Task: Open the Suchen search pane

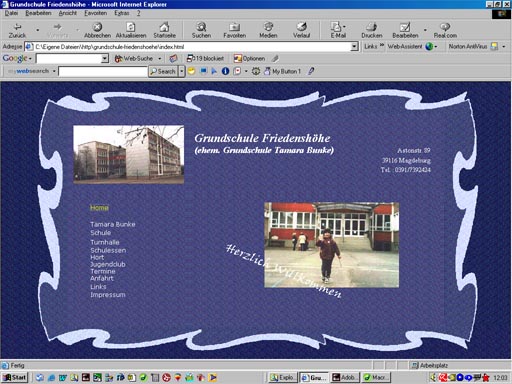Action: click(x=201, y=30)
